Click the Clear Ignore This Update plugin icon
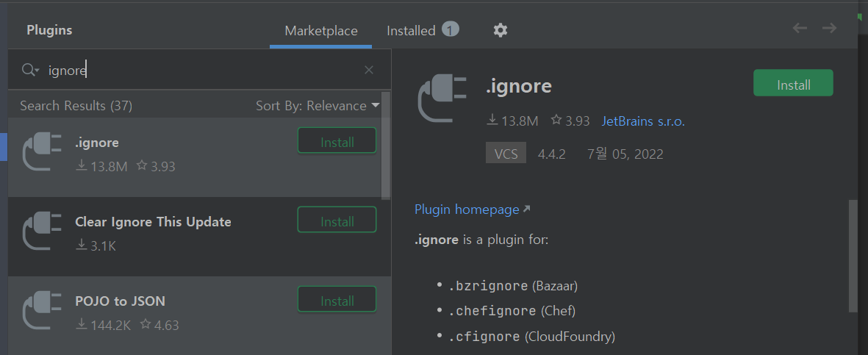 [42, 230]
